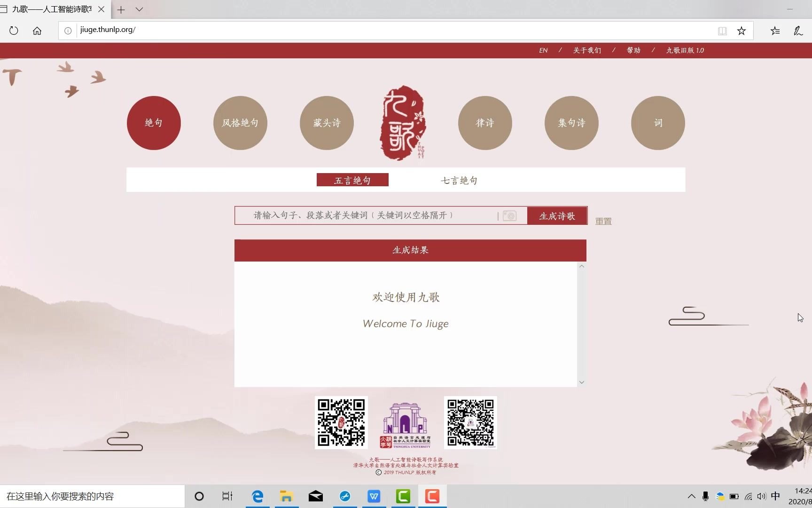Toggle the 中 input method indicator
Image resolution: width=812 pixels, height=508 pixels.
coord(776,496)
